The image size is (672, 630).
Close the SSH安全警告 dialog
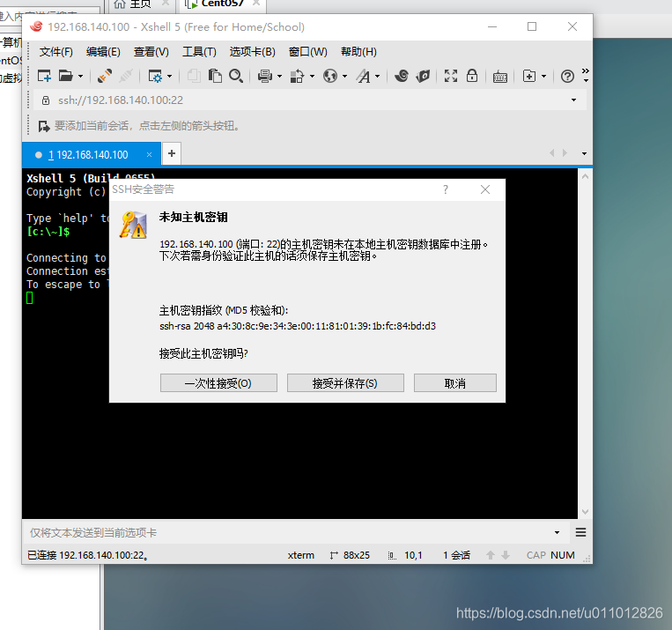(485, 189)
